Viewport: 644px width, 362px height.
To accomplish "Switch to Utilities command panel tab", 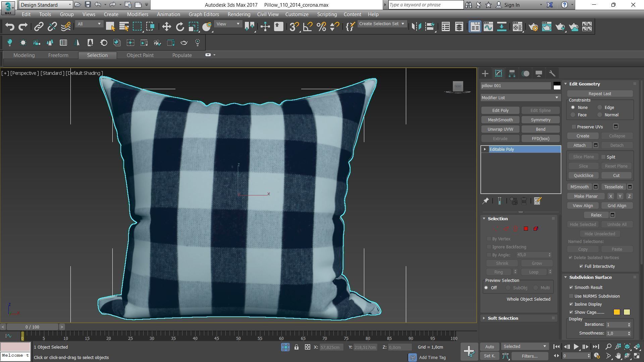I will pyautogui.click(x=552, y=73).
